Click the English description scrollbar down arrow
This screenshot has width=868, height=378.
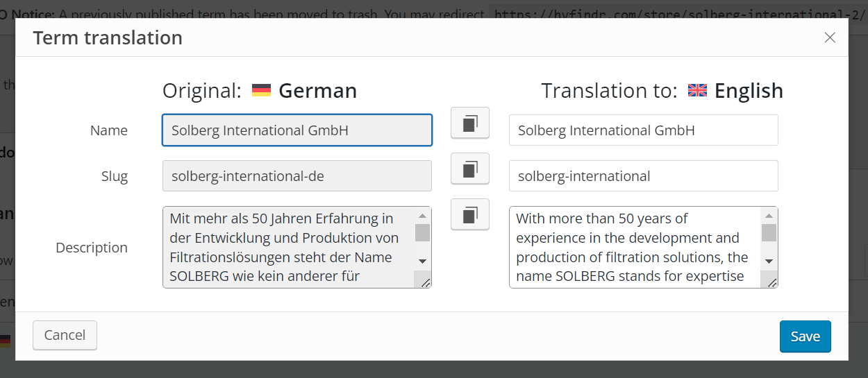(769, 261)
